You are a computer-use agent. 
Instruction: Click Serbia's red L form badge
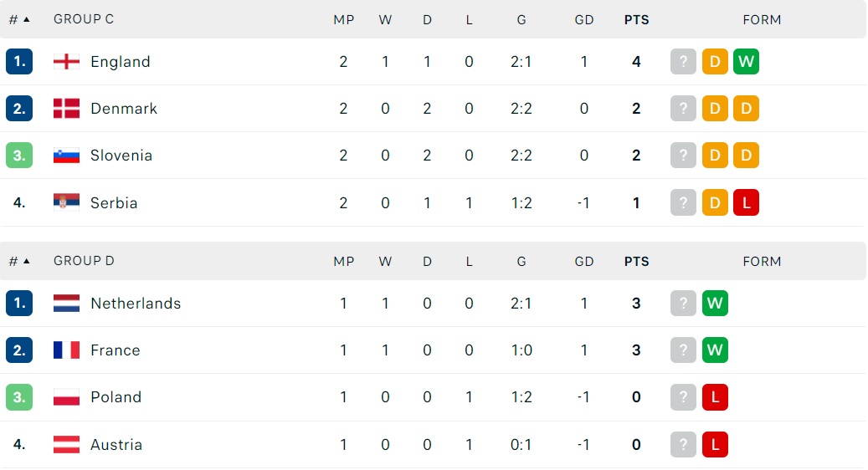[746, 202]
